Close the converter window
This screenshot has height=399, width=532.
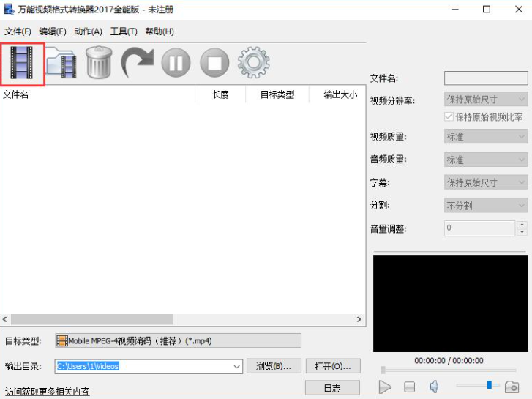coord(519,10)
